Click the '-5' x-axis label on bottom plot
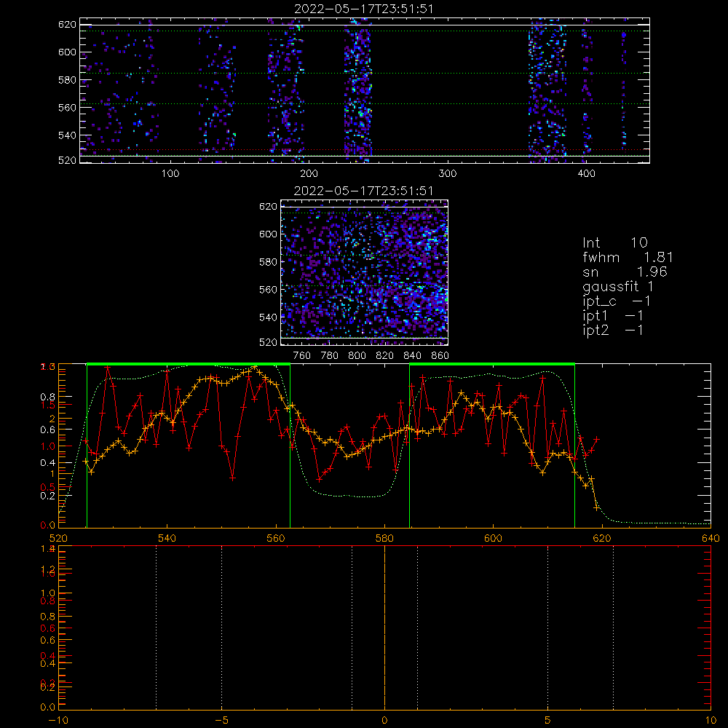The width and height of the screenshot is (728, 728). point(221,720)
